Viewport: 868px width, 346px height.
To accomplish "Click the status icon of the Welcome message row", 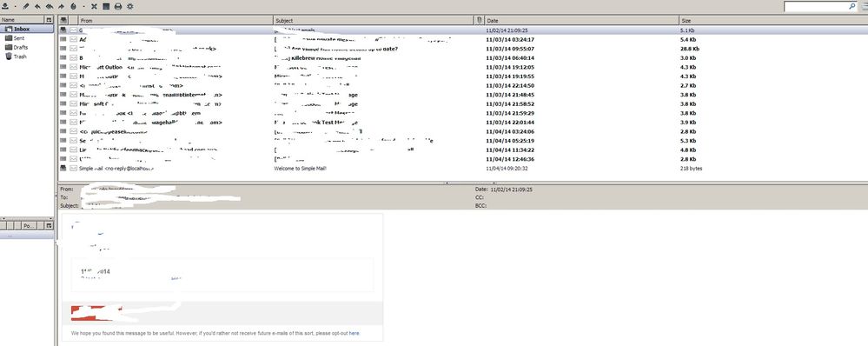I will (x=63, y=168).
